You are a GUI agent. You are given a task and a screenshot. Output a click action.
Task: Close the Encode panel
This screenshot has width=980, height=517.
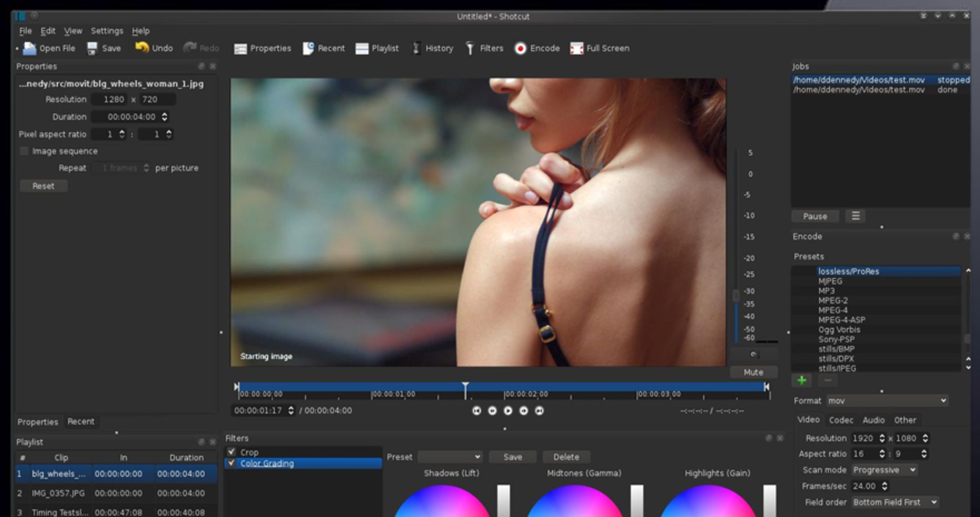967,236
